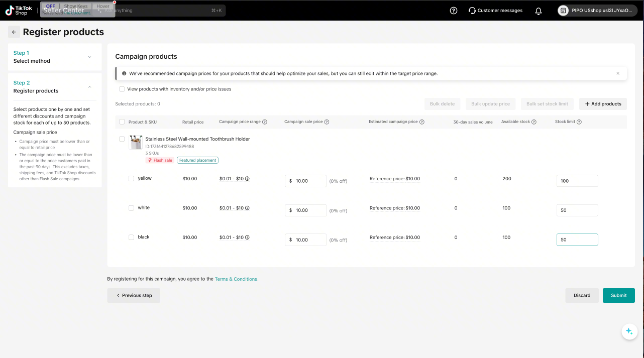This screenshot has height=358, width=644.
Task: Dismiss the recommended campaign prices banner
Action: (x=618, y=73)
